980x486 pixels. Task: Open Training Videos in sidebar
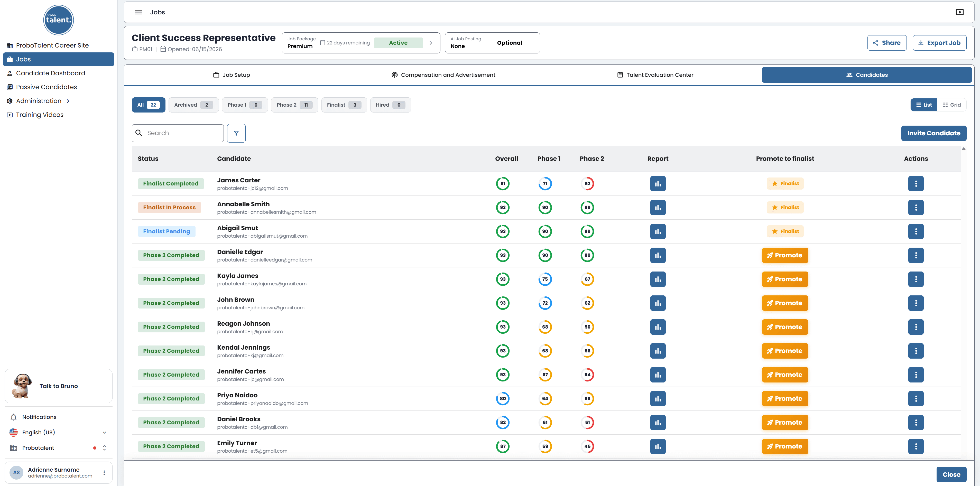point(59,115)
